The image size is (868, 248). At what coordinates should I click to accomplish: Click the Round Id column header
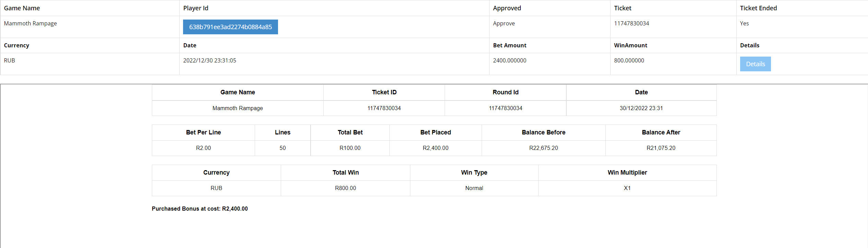click(x=505, y=92)
